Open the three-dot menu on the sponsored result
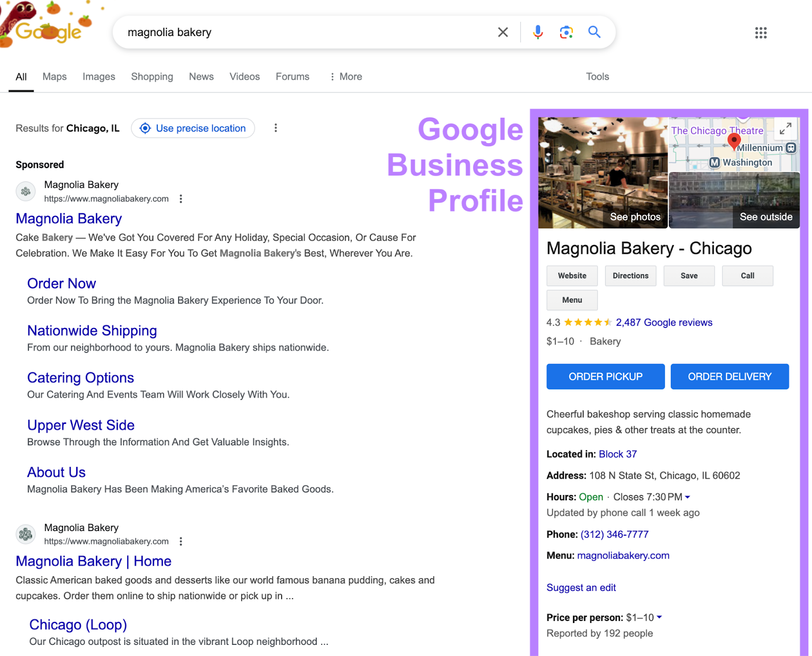The height and width of the screenshot is (656, 812). coord(181,199)
